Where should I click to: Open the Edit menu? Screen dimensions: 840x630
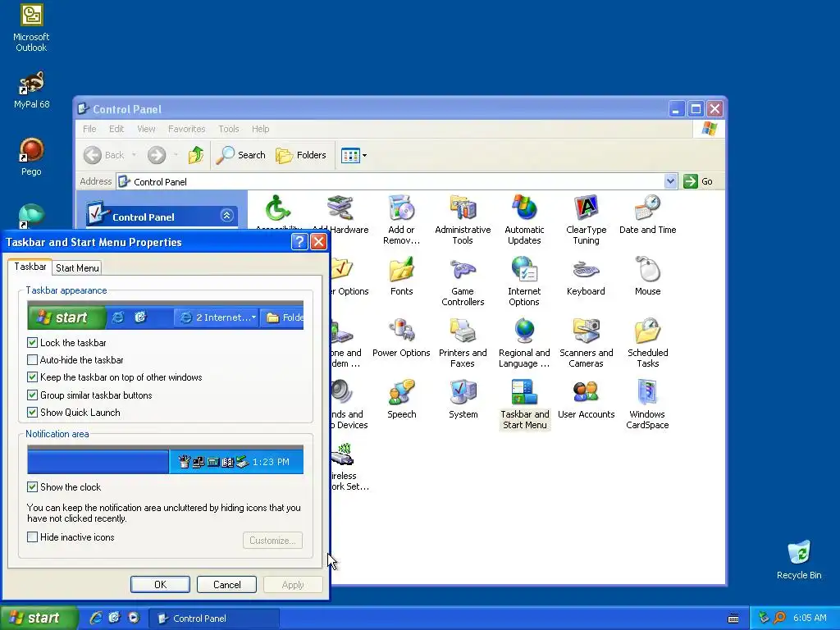116,129
